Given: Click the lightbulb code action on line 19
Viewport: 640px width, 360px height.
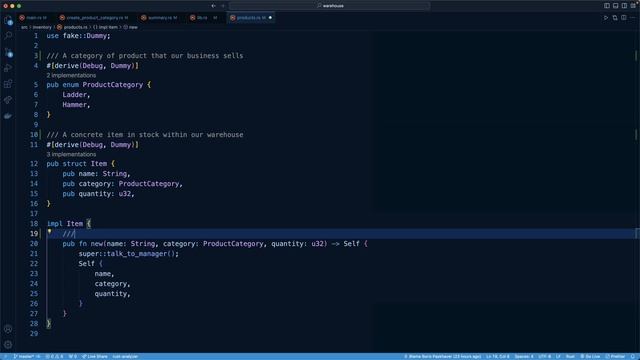Looking at the screenshot, I should coord(49,231).
